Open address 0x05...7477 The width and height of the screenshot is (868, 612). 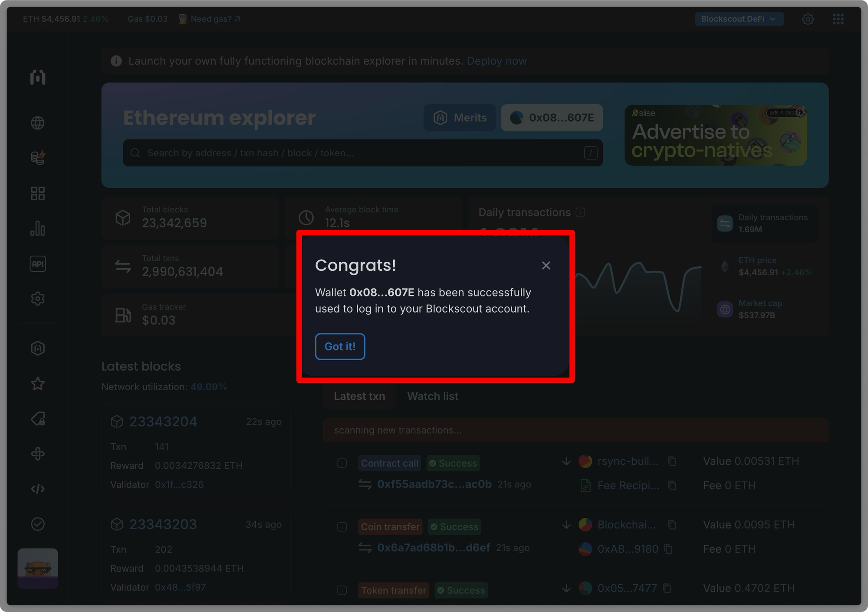coord(627,588)
